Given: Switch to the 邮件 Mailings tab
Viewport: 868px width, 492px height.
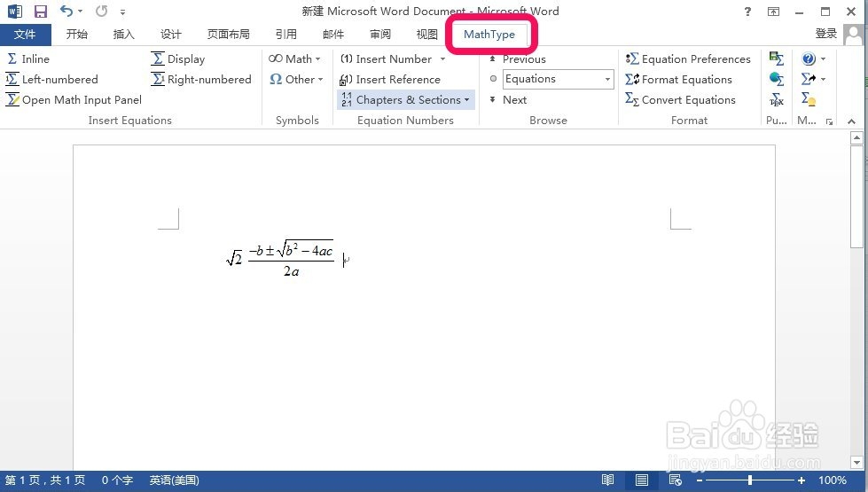Looking at the screenshot, I should [333, 35].
